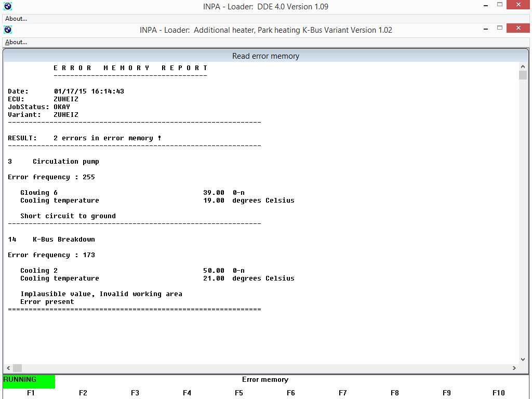Image resolution: width=532 pixels, height=399 pixels.
Task: Click the horizontal scrollbar thumb
Action: (x=17, y=368)
